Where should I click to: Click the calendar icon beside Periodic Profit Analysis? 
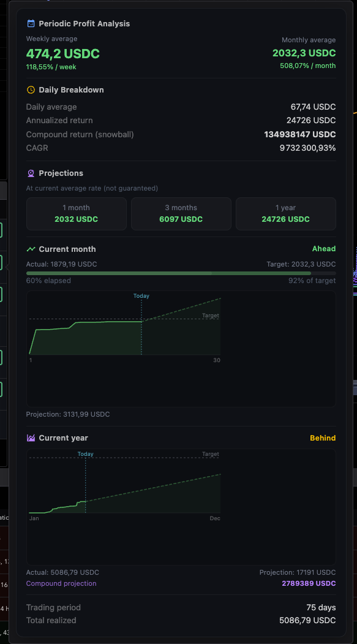[31, 23]
